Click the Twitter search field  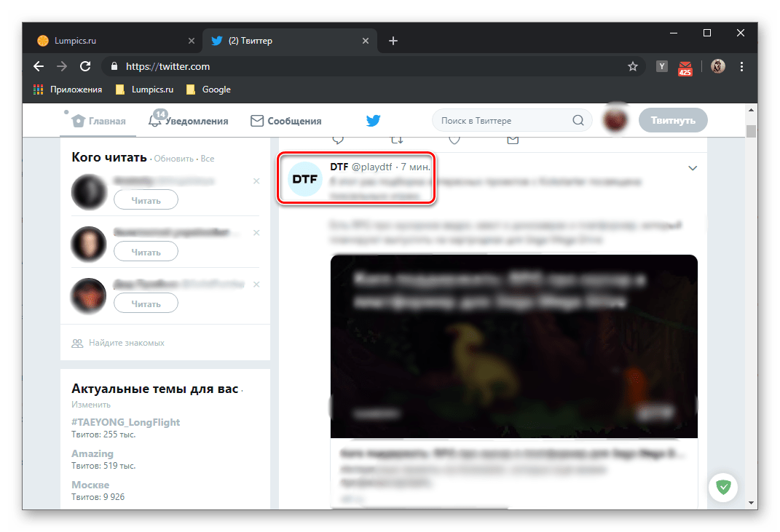tap(503, 121)
